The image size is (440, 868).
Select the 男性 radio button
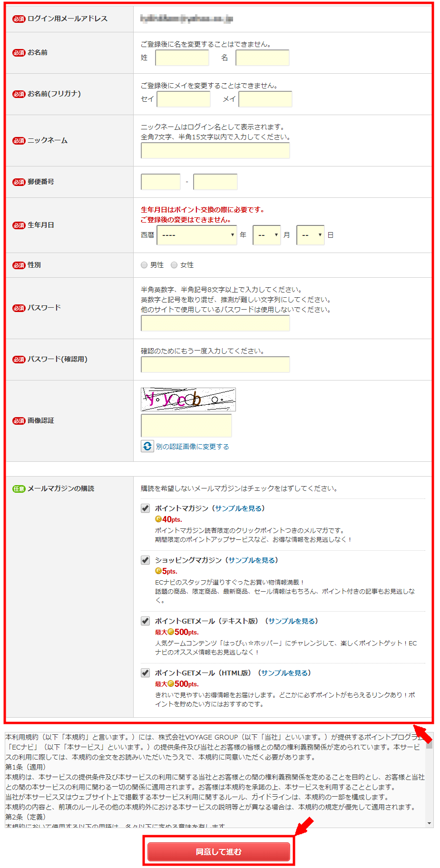click(x=144, y=265)
